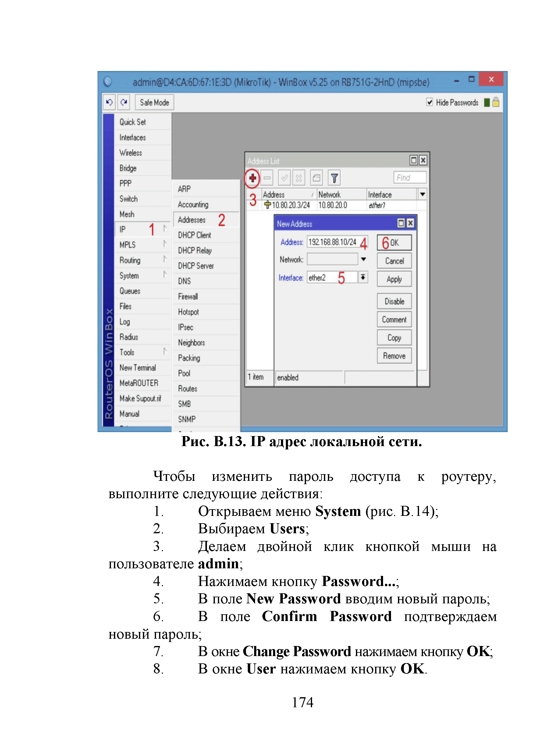Image resolution: width=533 pixels, height=756 pixels.
Task: Click the Disable button
Action: point(394,301)
